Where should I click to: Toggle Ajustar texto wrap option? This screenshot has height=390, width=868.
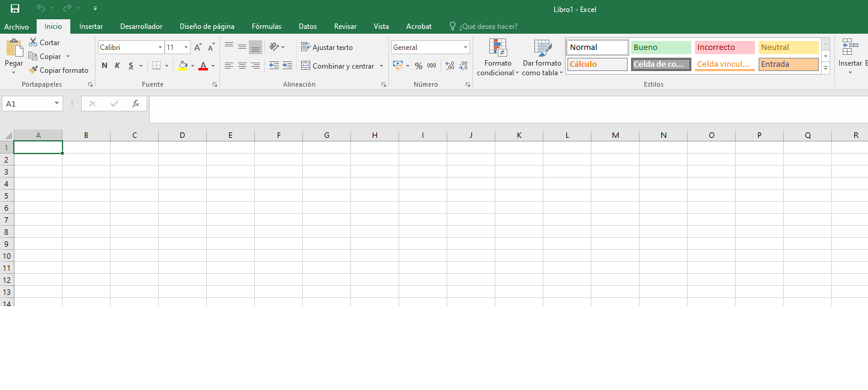[x=327, y=47]
